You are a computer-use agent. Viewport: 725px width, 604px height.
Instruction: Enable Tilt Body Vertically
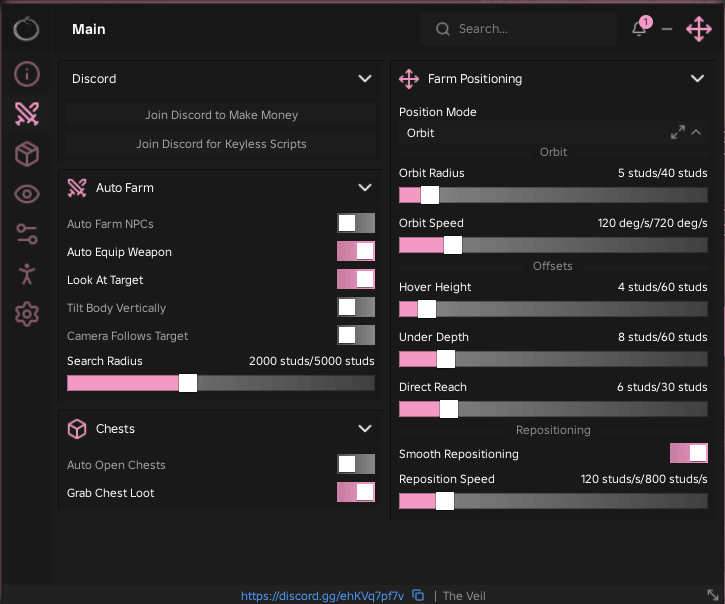tap(356, 307)
